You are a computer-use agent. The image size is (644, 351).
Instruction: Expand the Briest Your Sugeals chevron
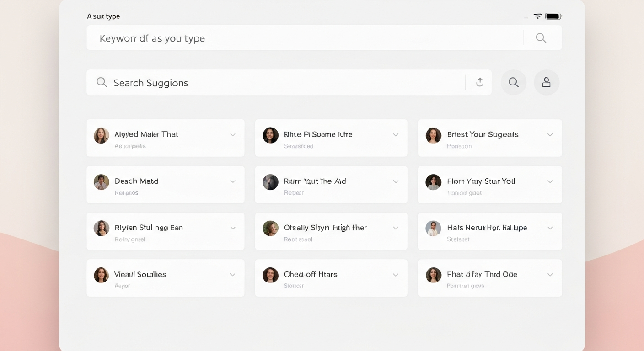pos(550,135)
